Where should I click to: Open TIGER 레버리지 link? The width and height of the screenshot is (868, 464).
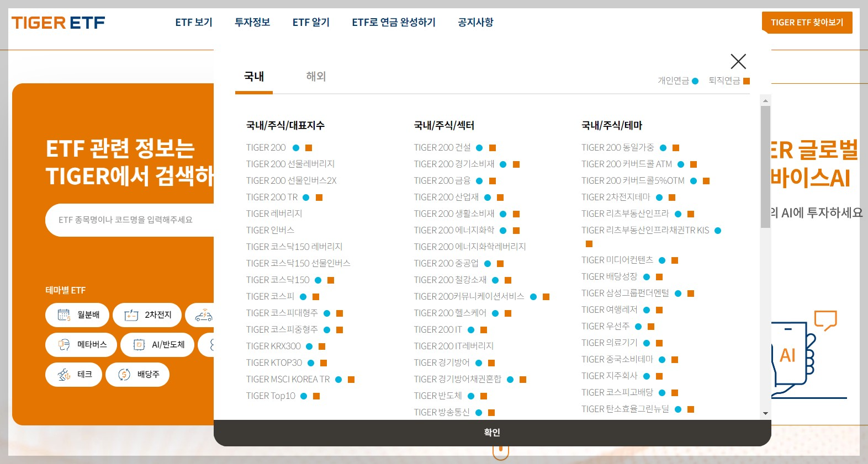pyautogui.click(x=274, y=214)
